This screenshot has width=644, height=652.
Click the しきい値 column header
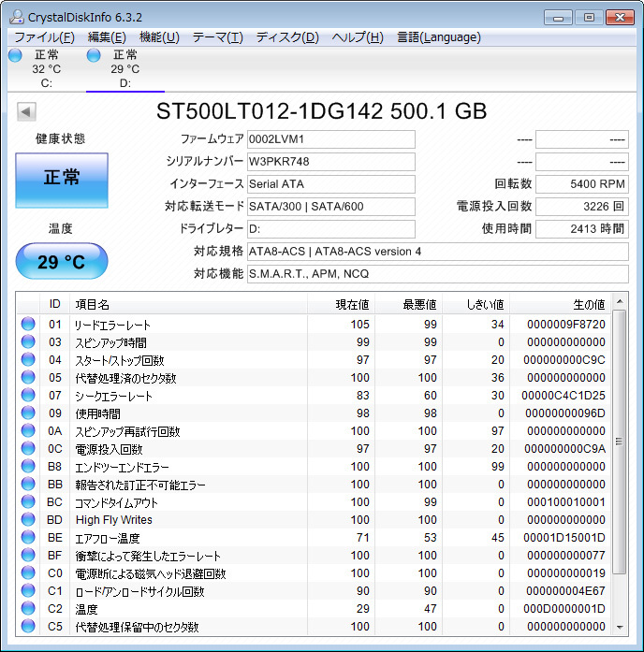pyautogui.click(x=476, y=304)
